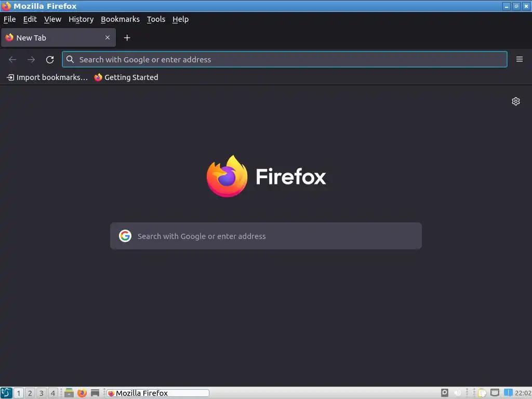This screenshot has width=532, height=399.
Task: Click the Firefox icon in title bar
Action: click(6, 6)
